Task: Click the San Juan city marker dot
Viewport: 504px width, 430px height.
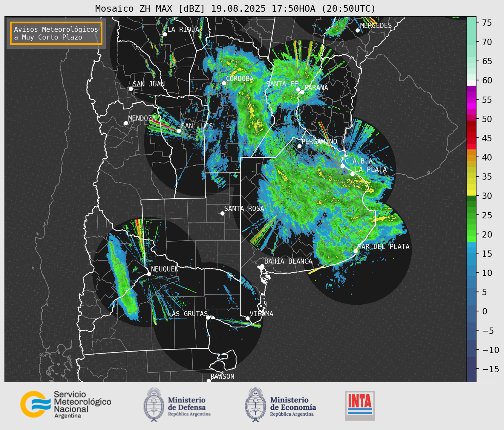Action: point(131,89)
